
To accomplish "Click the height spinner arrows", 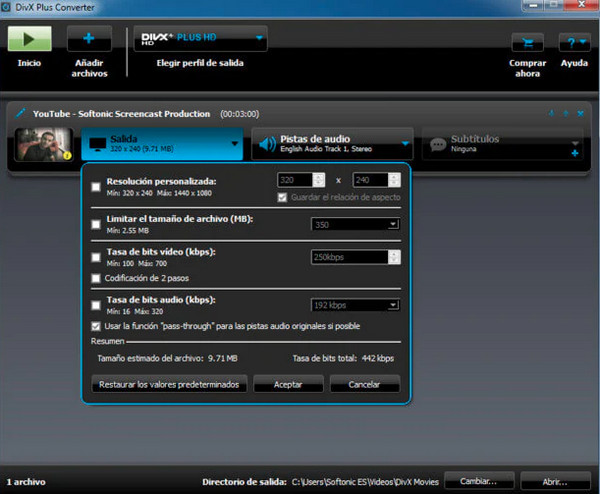I will point(394,180).
